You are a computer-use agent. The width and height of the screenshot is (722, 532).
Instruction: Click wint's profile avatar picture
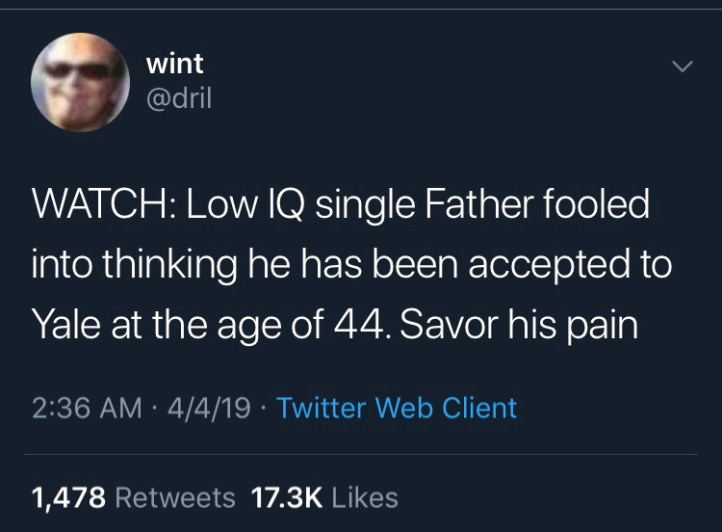tap(79, 80)
